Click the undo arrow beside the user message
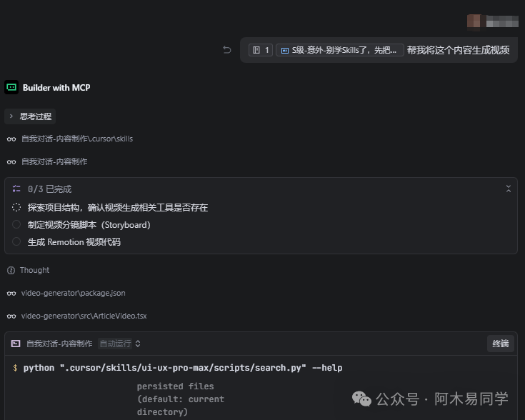The height and width of the screenshot is (420, 525). [x=227, y=50]
